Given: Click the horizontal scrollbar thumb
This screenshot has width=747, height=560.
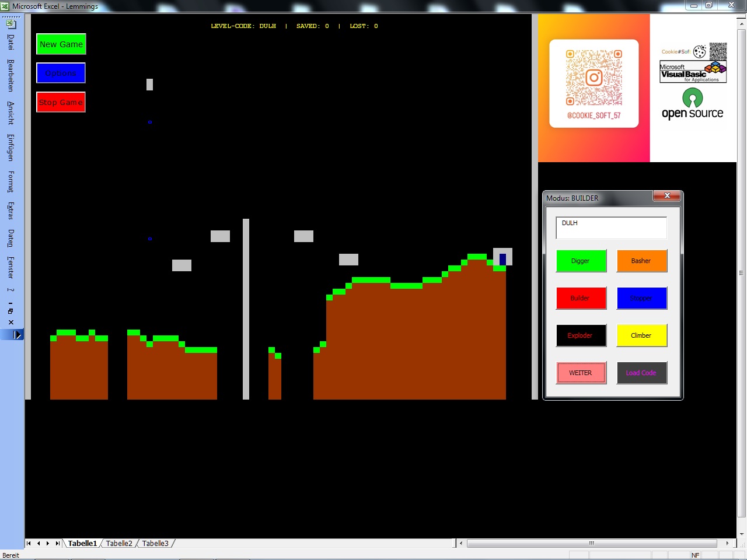Looking at the screenshot, I should pos(592,543).
